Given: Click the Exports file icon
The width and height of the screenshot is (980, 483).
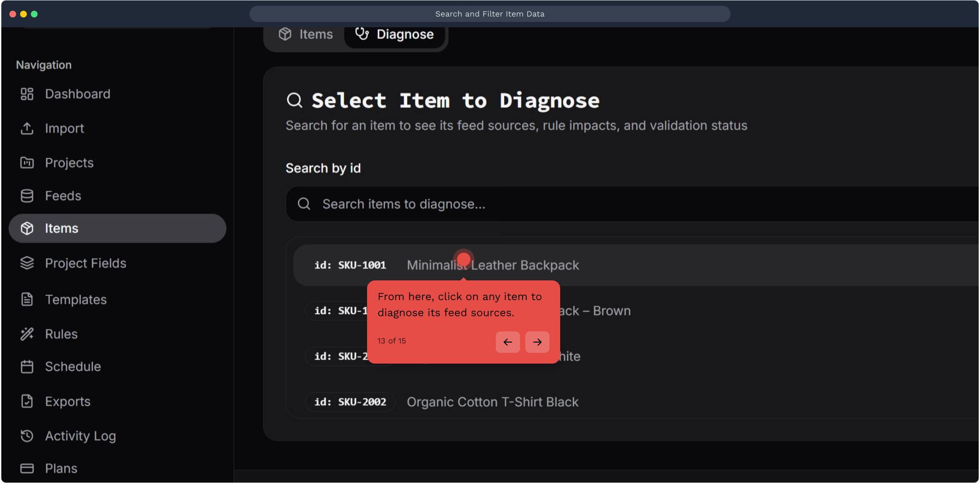Looking at the screenshot, I should pos(27,401).
